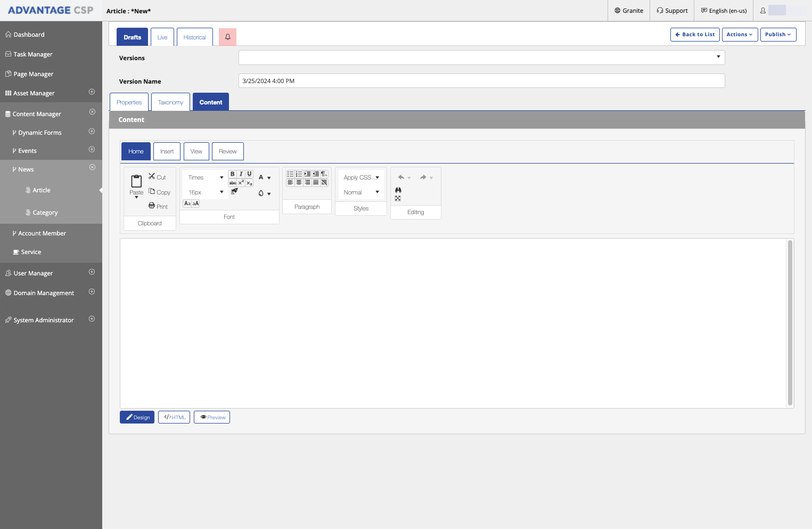Click the format stripper brush icon
812x529 pixels.
pyautogui.click(x=234, y=191)
